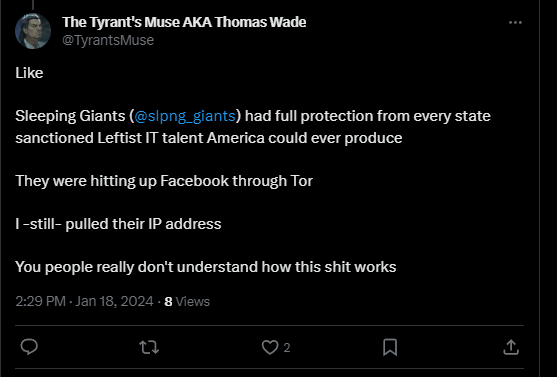The image size is (557, 377).
Task: Click the 'hitting up Facebook through Tor' line
Action: pyautogui.click(x=164, y=181)
